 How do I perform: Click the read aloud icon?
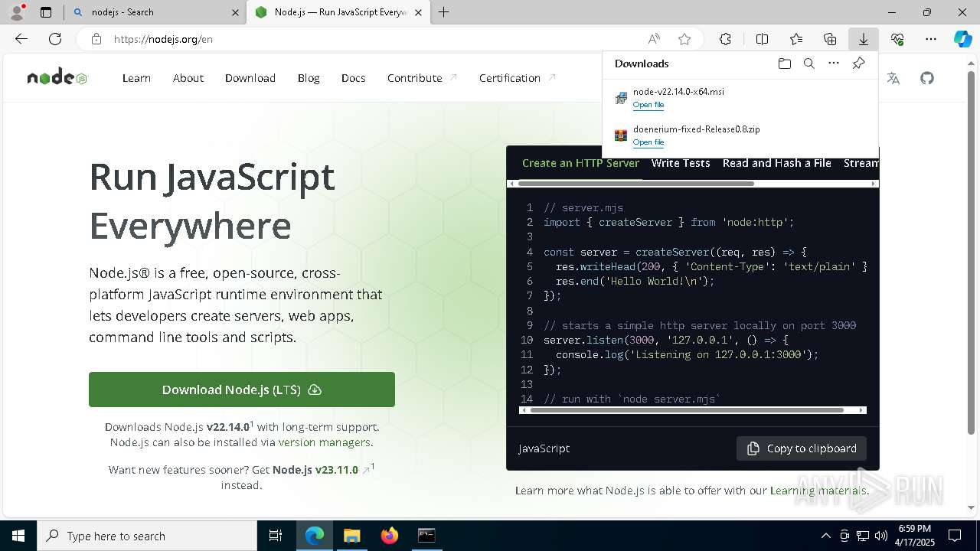[654, 39]
